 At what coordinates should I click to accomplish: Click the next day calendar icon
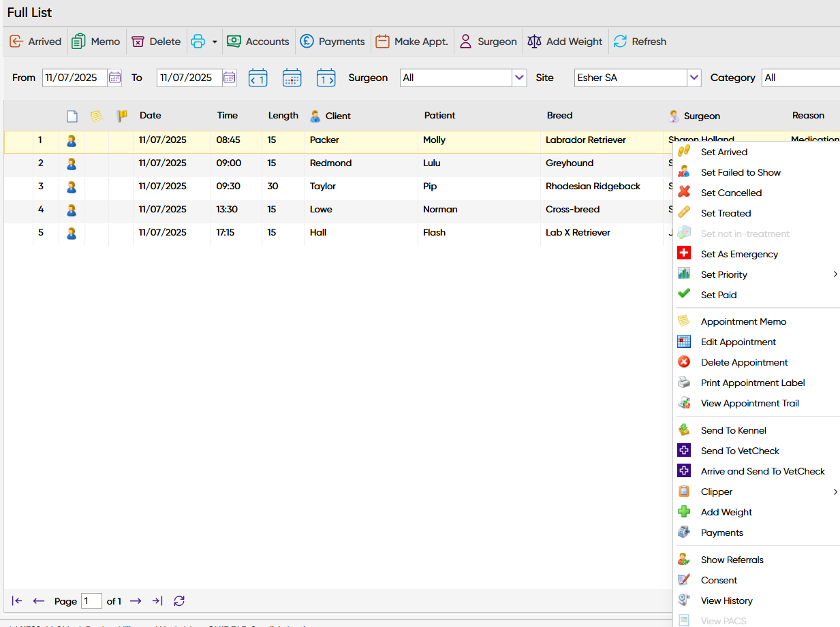pos(326,78)
